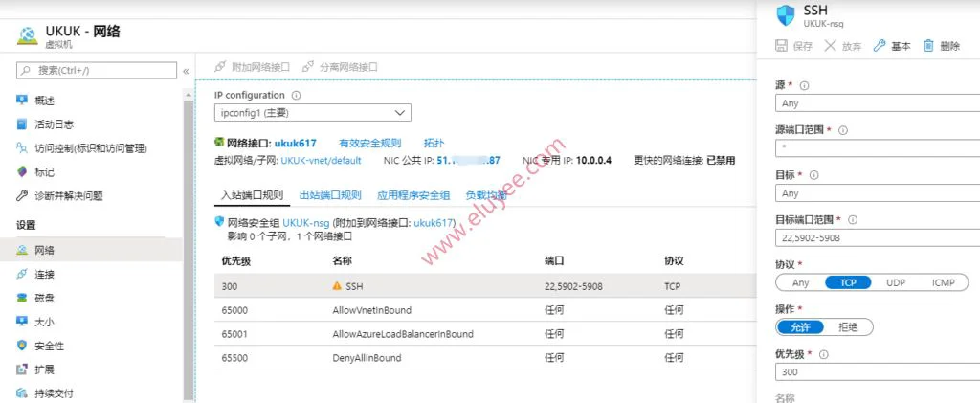980x403 pixels.
Task: Select the Any protocol option
Action: pyautogui.click(x=801, y=282)
